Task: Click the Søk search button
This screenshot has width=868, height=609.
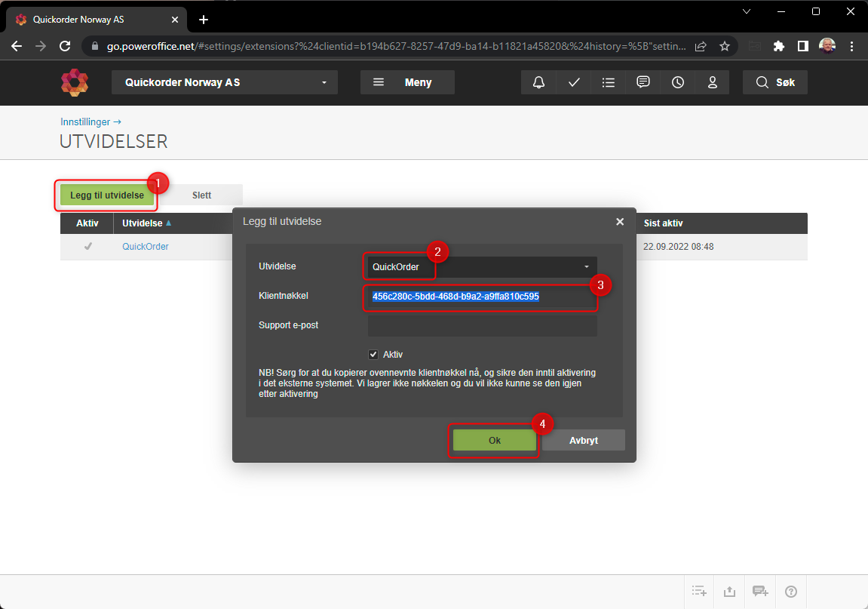Action: point(775,82)
